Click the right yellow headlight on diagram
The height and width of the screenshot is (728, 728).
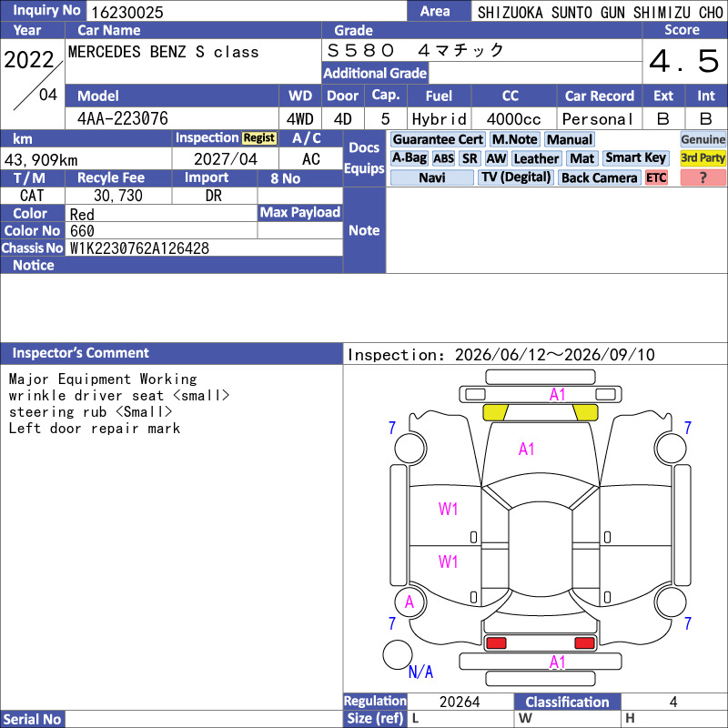585,412
